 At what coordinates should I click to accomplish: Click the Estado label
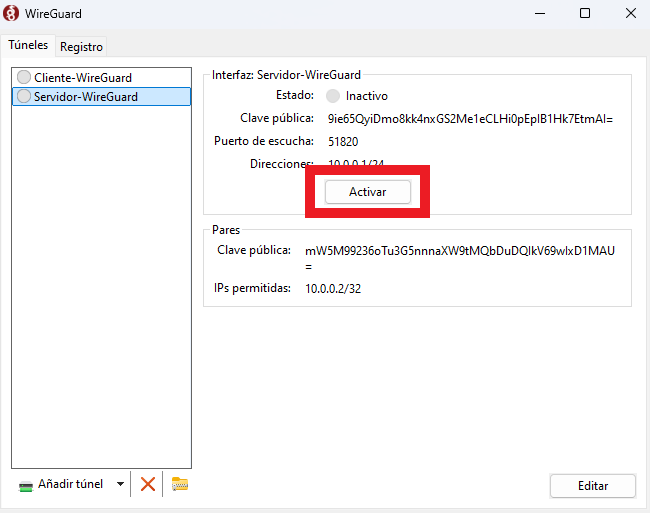(295, 95)
